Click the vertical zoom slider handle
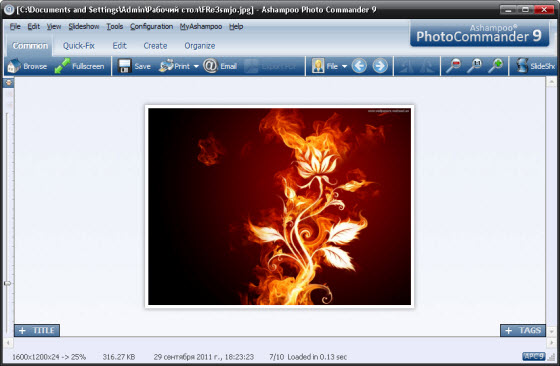This screenshot has width=560, height=366. pos(8,283)
